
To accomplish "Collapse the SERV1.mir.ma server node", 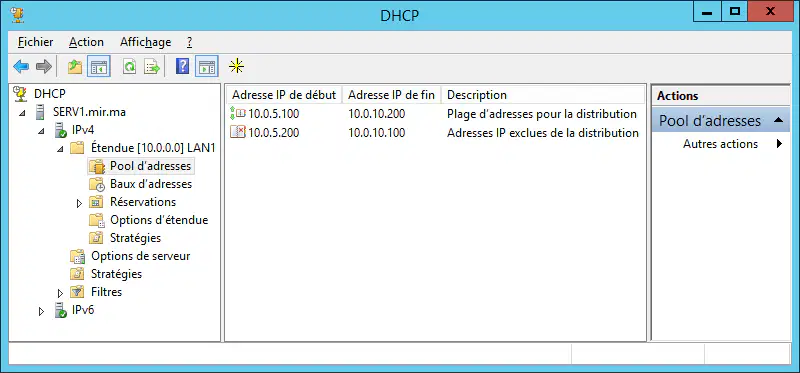I will [22, 113].
